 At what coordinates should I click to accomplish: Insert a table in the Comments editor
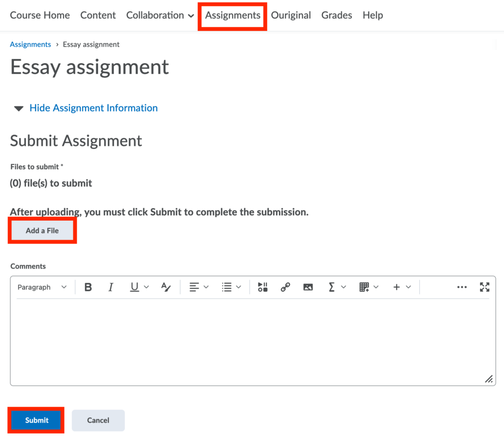pos(365,287)
